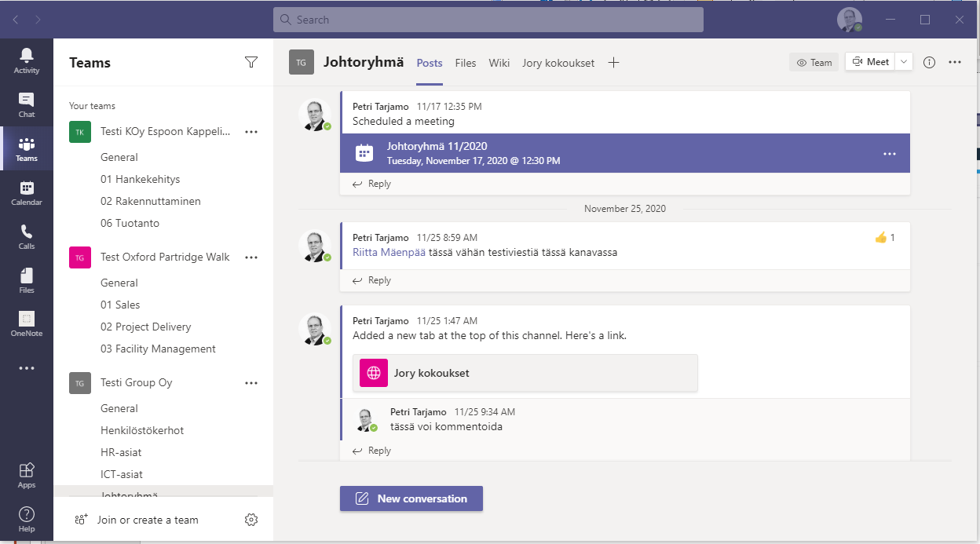Switch to the Wiki tab
The width and height of the screenshot is (980, 544).
pos(499,63)
